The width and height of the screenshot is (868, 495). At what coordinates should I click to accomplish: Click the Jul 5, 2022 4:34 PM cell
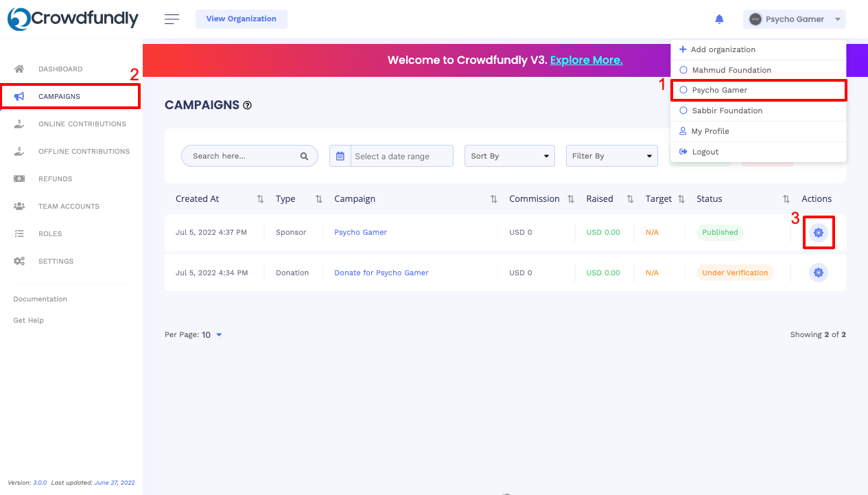pos(211,273)
